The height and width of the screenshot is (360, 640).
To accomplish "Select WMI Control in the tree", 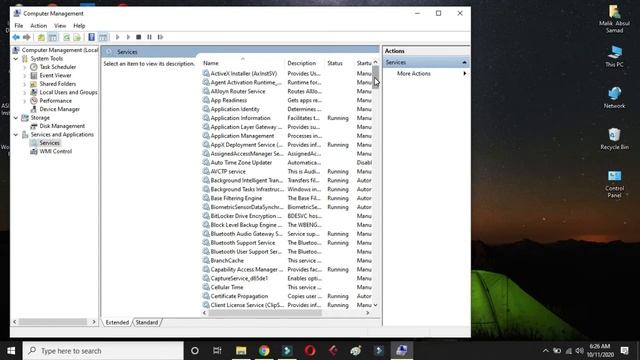I will [x=56, y=151].
